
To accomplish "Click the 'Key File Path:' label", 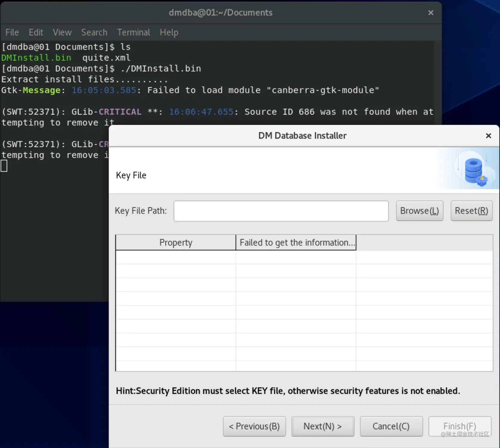I will click(141, 211).
